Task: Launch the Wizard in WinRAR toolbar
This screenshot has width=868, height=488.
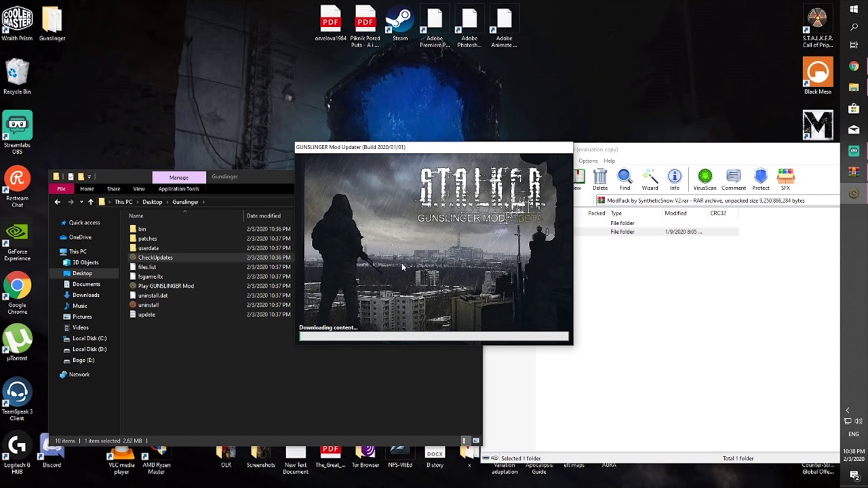Action: click(650, 180)
